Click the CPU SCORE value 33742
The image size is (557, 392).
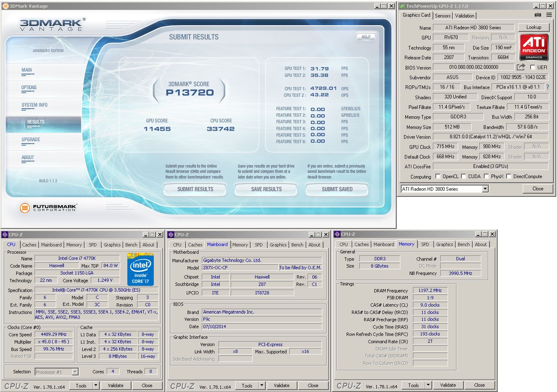(x=221, y=129)
